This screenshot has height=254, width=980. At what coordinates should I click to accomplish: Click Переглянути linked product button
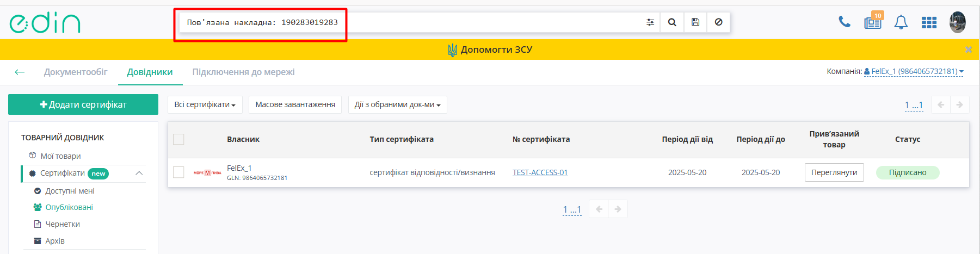(x=834, y=172)
